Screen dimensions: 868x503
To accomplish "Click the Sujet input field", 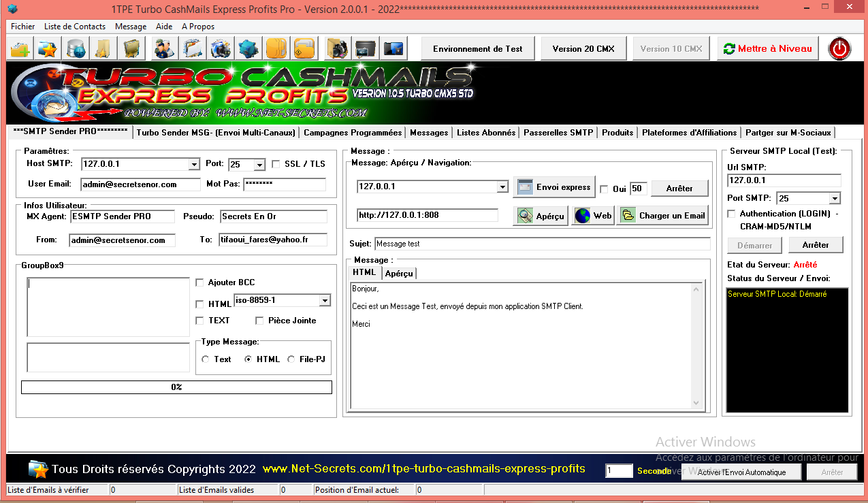I will [x=542, y=244].
